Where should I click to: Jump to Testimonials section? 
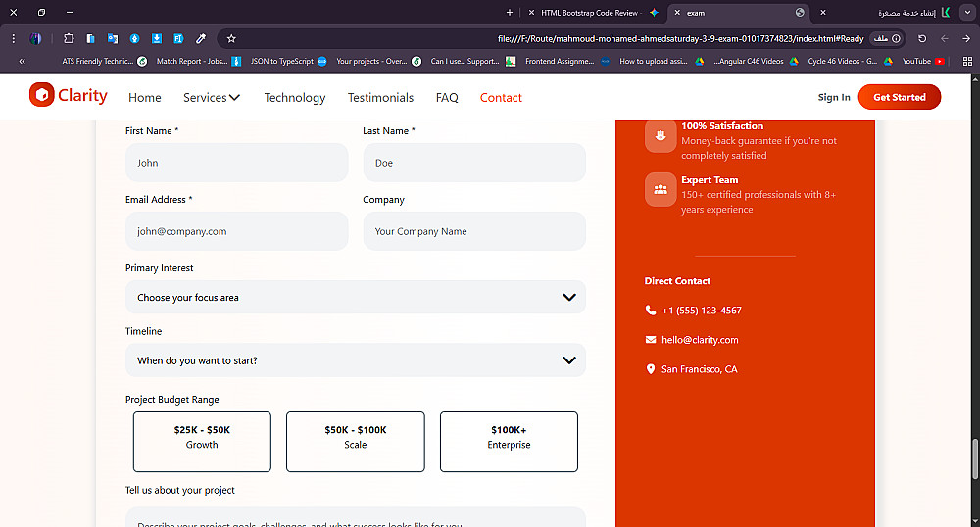380,97
